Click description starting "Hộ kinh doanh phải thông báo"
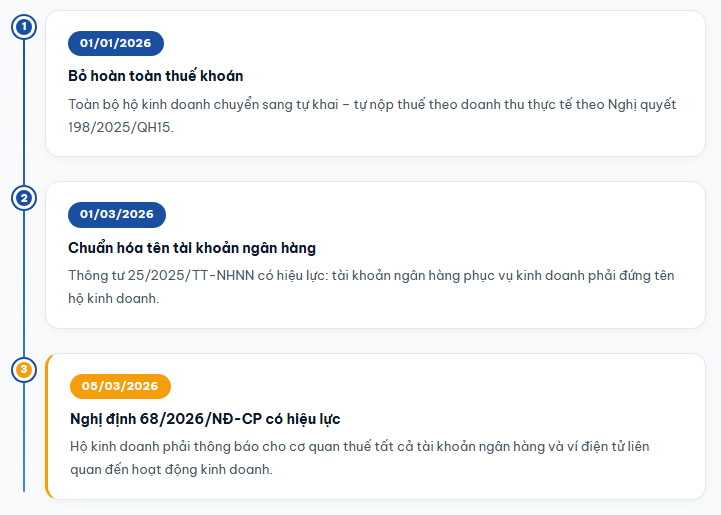Screen dimensions: 721x515 pos(360,447)
